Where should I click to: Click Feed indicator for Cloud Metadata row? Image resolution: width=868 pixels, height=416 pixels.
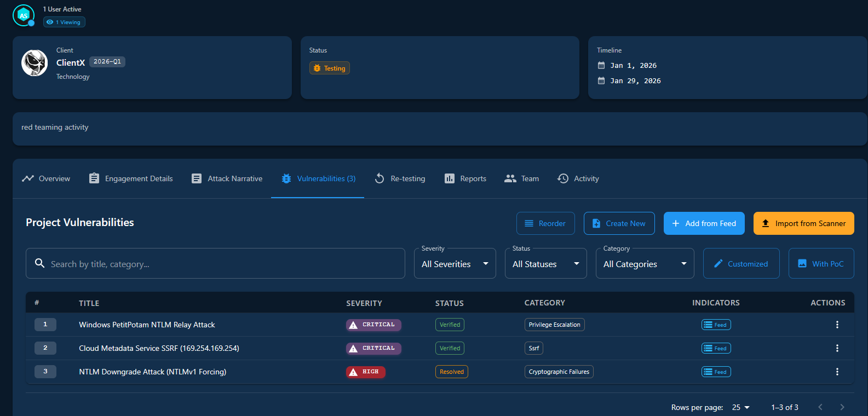click(x=716, y=348)
